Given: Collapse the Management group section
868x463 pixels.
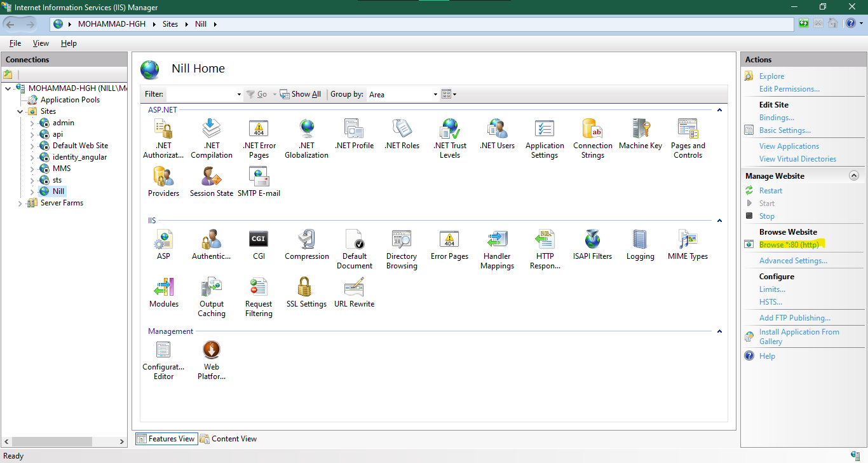Looking at the screenshot, I should [719, 331].
